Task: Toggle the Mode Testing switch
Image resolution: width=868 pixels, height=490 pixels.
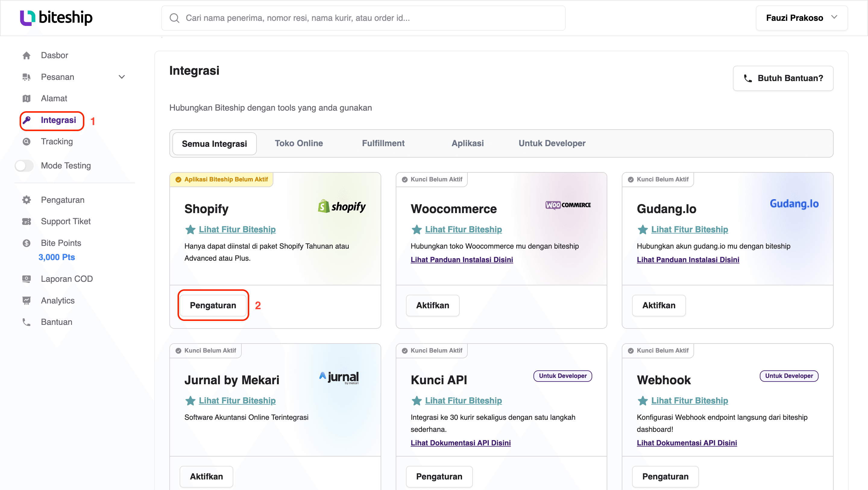Action: (24, 165)
